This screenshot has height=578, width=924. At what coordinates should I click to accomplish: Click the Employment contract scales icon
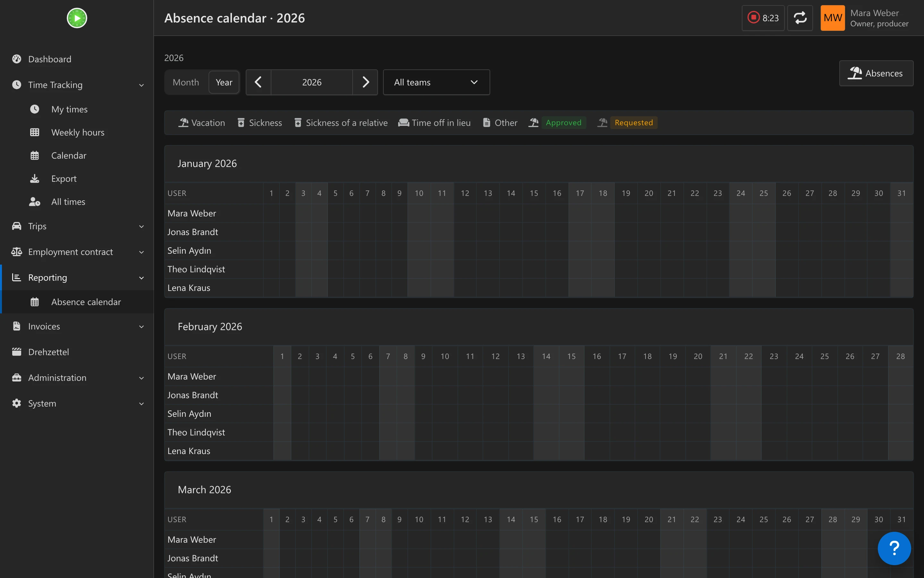click(x=16, y=251)
